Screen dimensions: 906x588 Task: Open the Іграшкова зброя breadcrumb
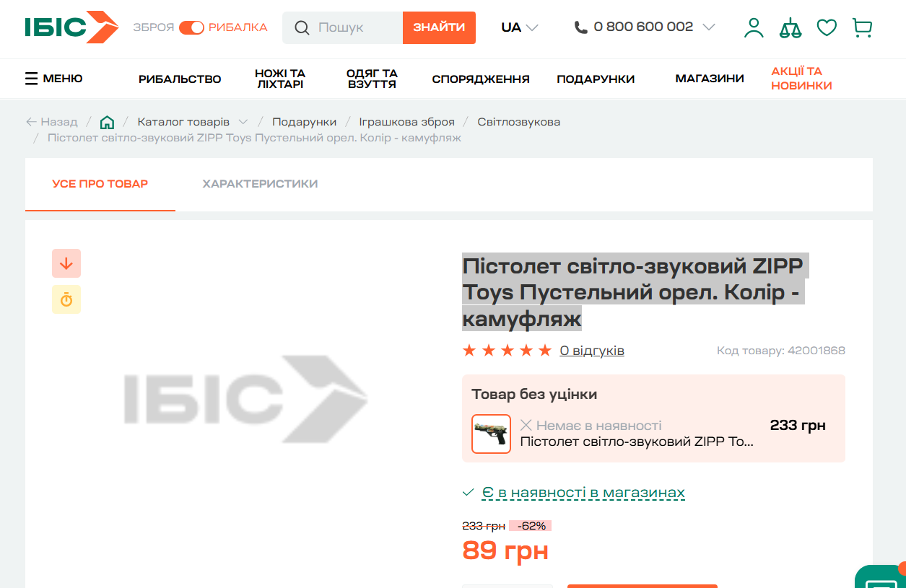pyautogui.click(x=407, y=121)
